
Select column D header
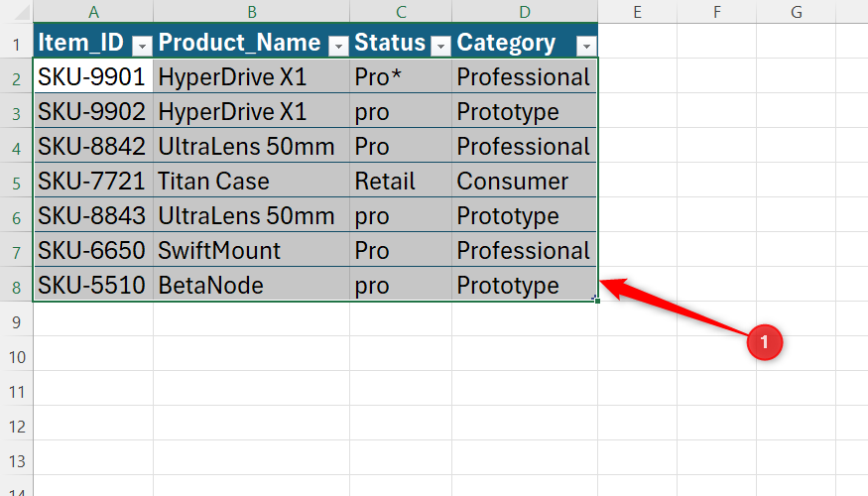click(525, 12)
